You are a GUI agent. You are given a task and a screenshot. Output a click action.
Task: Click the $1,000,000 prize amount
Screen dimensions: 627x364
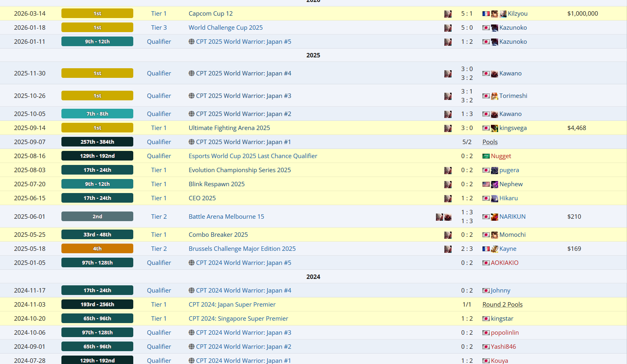click(x=583, y=14)
